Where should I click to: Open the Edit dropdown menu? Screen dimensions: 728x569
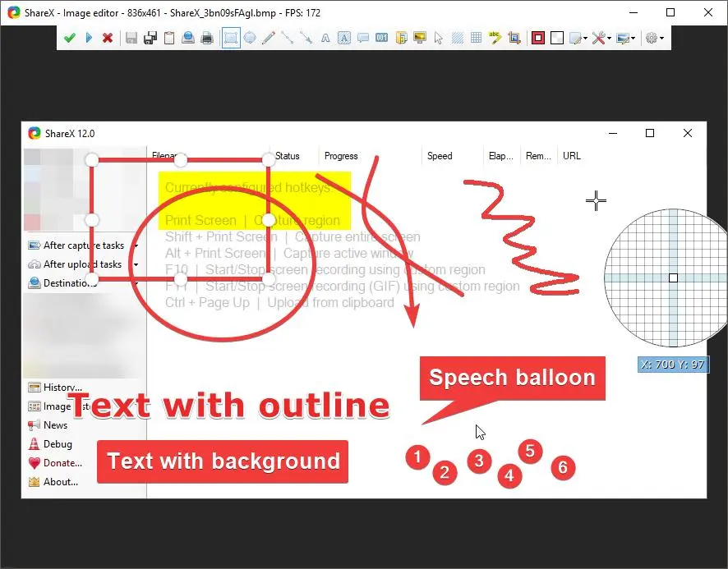[x=578, y=38]
